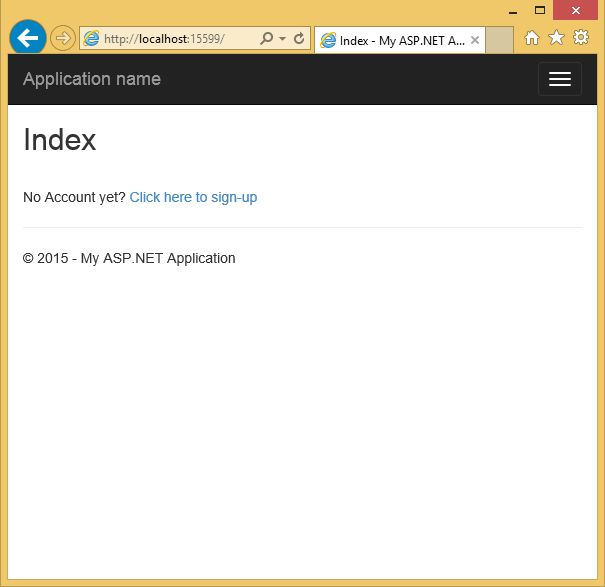Click the Index page heading
This screenshot has width=605, height=587.
59,139
